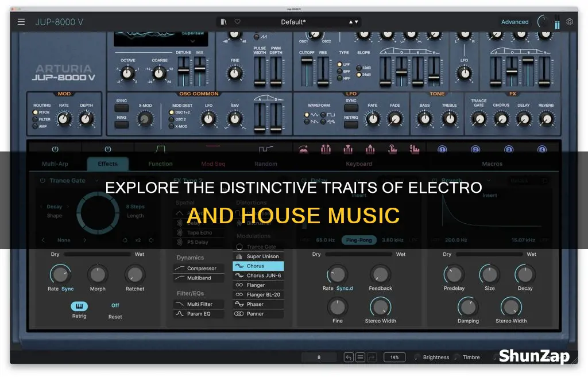Click the polyphony value 8 field
The image size is (588, 377).
coord(319,357)
